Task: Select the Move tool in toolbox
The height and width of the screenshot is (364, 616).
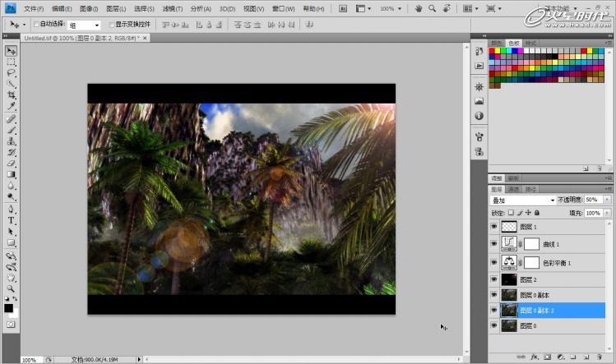Action: click(x=11, y=51)
